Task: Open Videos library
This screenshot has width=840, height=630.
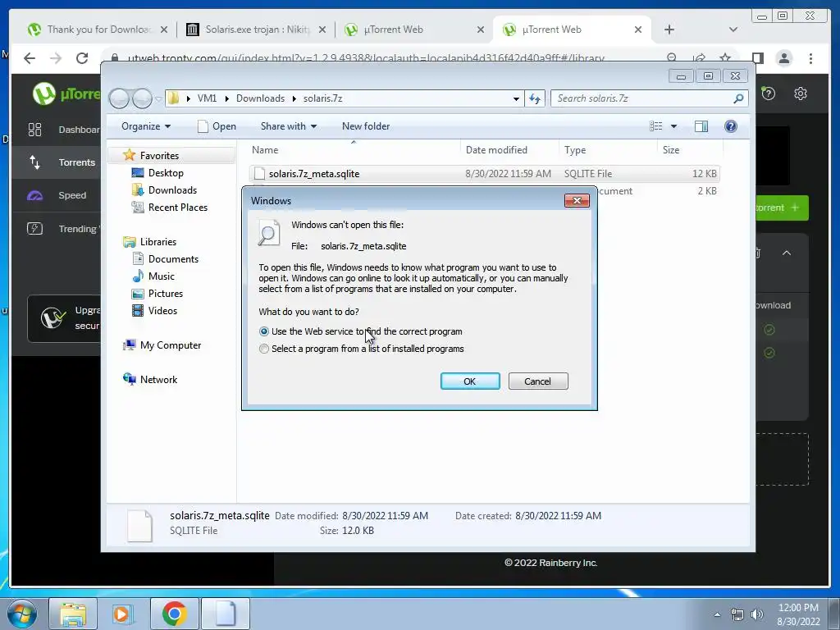Action: [162, 311]
